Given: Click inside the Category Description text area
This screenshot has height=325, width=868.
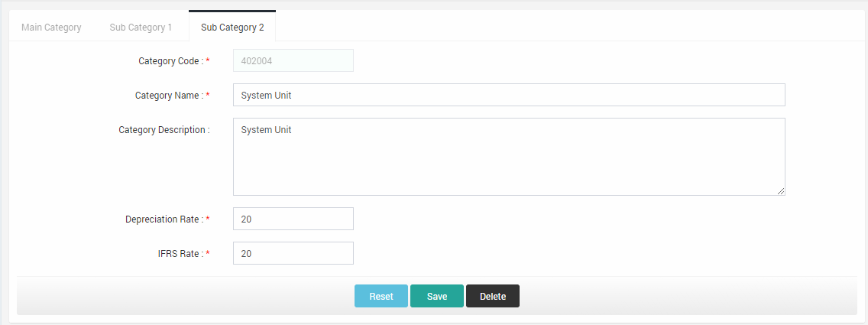Looking at the screenshot, I should click(509, 157).
